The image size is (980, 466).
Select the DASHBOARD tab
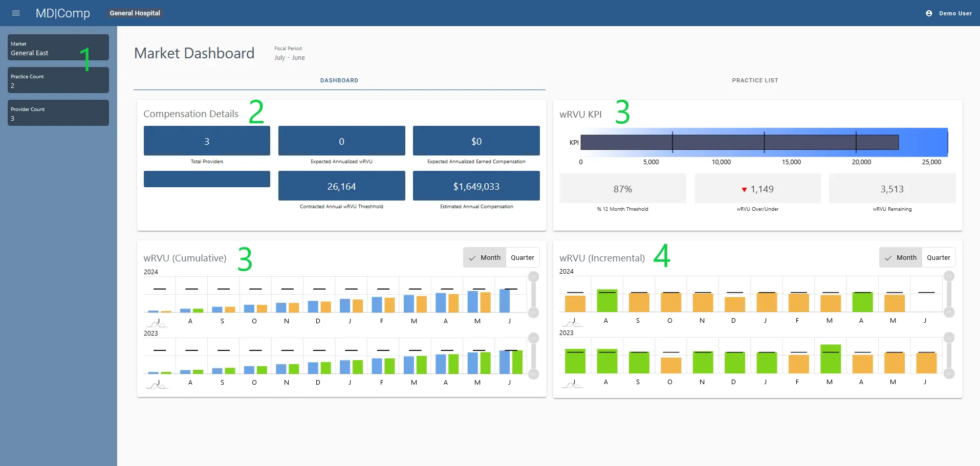[339, 80]
